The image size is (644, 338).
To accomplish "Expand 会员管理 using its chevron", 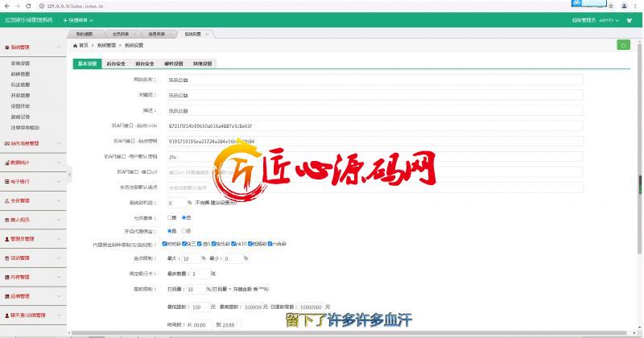I will 59,201.
